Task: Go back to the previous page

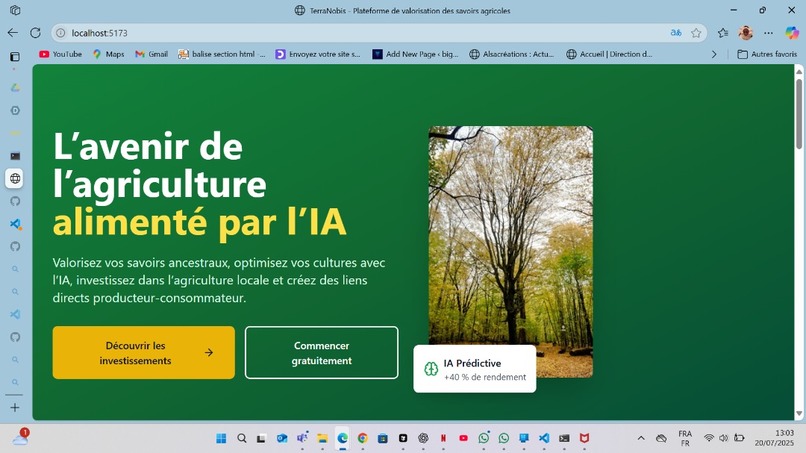Action: 13,33
